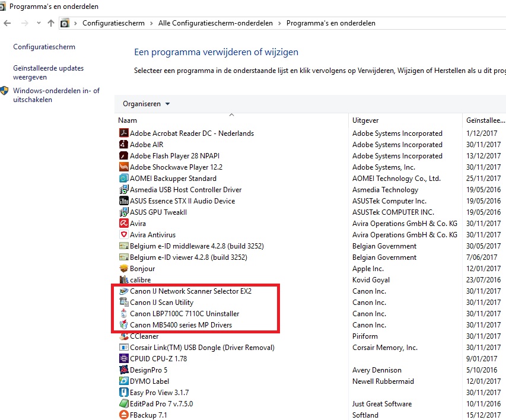Image resolution: width=506 pixels, height=420 pixels.
Task: Click the calibre books icon
Action: [x=123, y=279]
